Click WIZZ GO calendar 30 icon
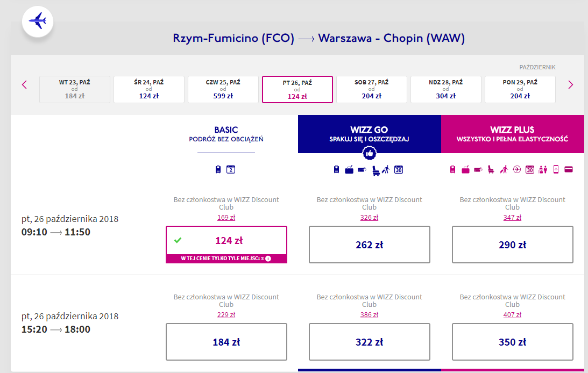The width and height of the screenshot is (588, 373). pos(399,170)
